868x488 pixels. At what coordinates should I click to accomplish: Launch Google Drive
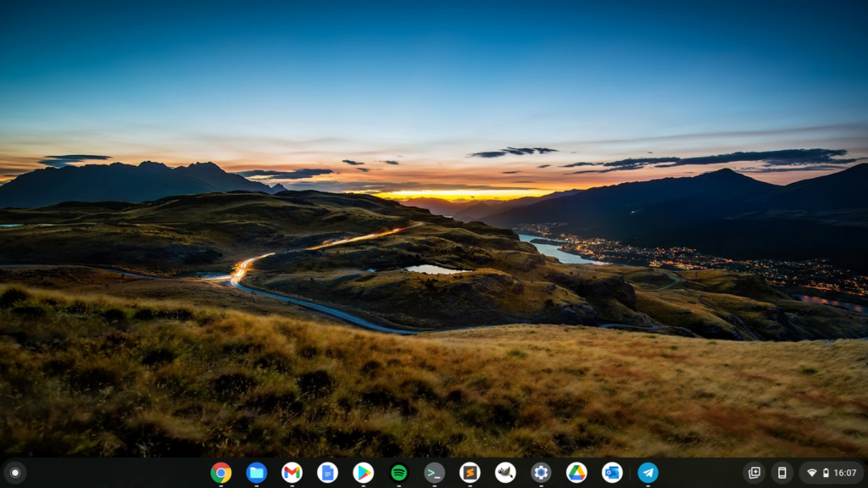[x=576, y=473]
